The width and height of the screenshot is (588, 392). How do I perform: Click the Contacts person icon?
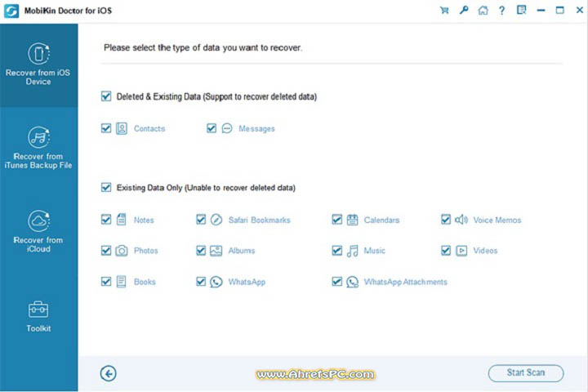coord(122,128)
